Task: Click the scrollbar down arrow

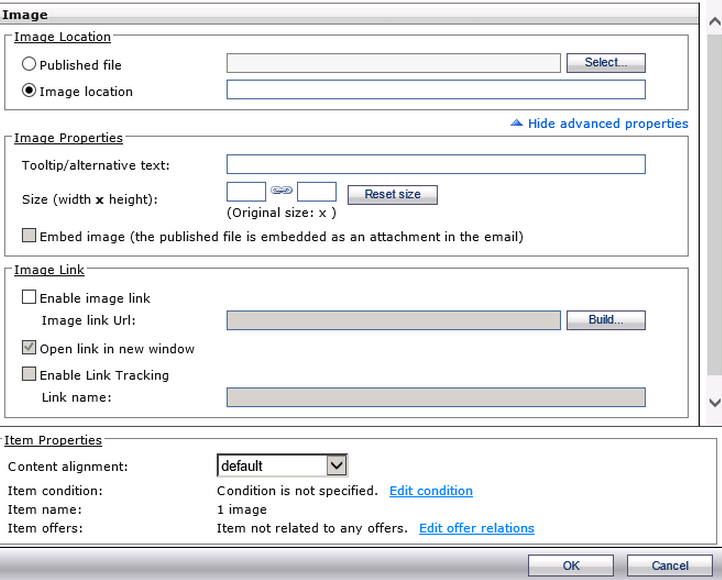Action: pos(714,402)
